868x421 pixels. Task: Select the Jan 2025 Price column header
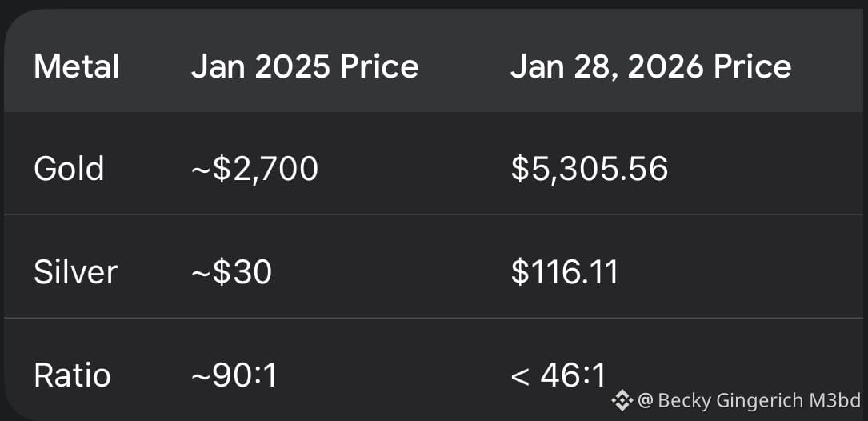(x=304, y=66)
